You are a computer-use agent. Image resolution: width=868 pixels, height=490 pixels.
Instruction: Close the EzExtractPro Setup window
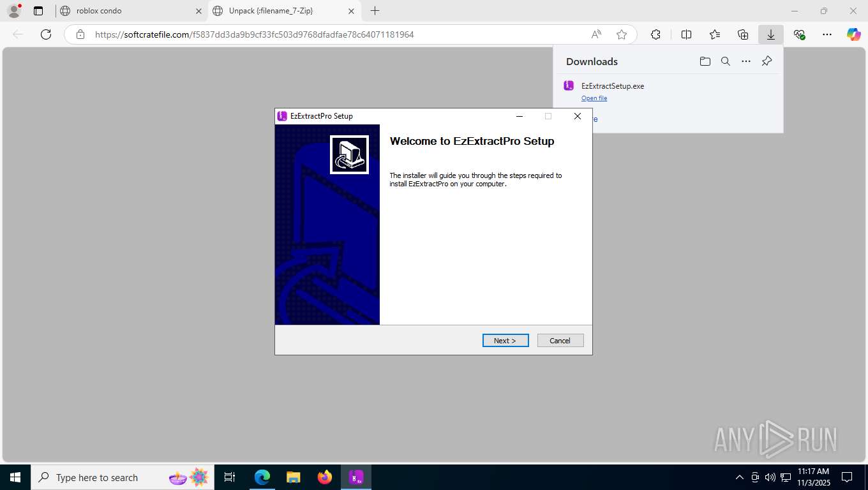tap(578, 116)
